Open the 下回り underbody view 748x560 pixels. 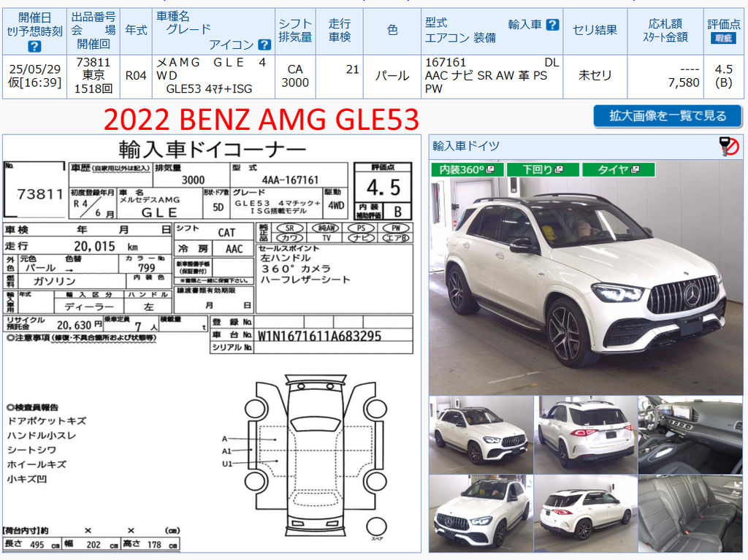coord(543,169)
